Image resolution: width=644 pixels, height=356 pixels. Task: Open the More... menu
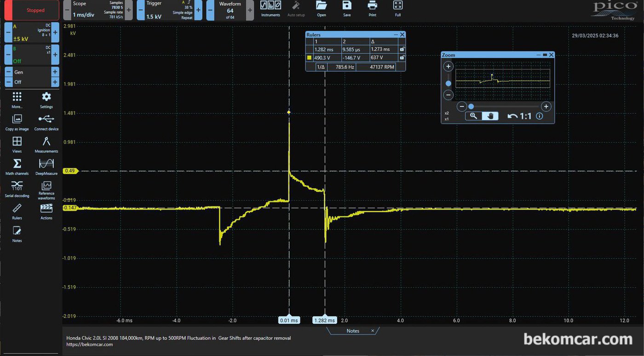[x=17, y=99]
